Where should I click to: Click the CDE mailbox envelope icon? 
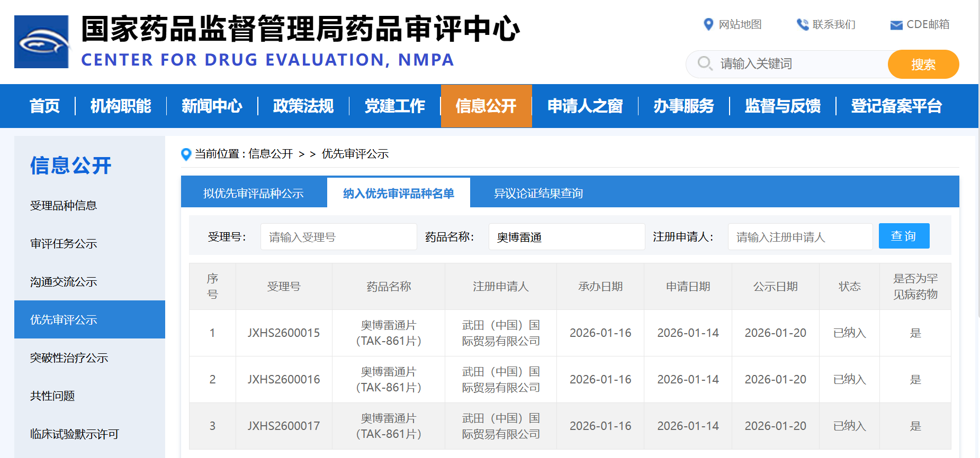[896, 25]
